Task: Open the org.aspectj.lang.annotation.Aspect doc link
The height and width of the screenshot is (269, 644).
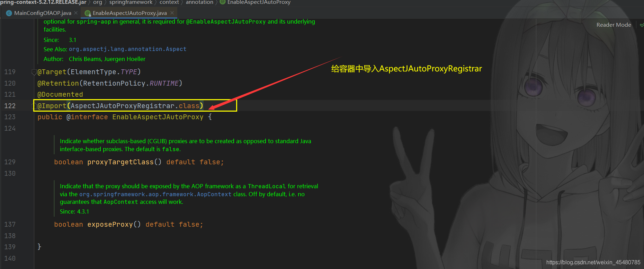Action: tap(127, 49)
